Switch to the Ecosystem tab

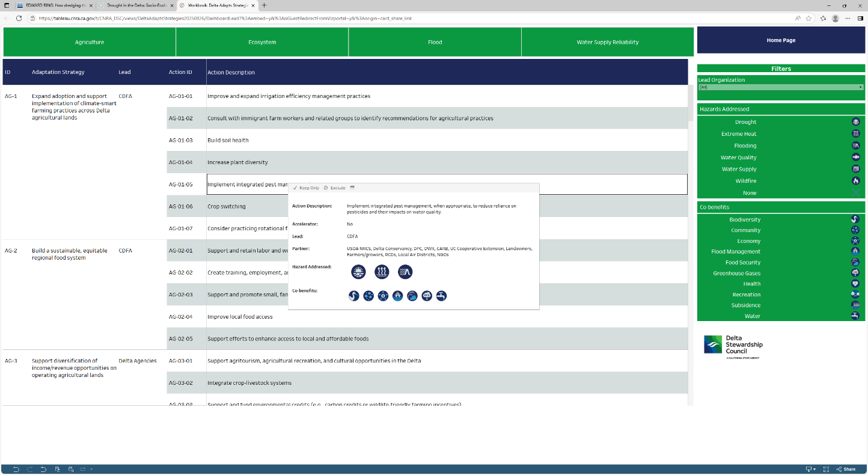tap(262, 42)
